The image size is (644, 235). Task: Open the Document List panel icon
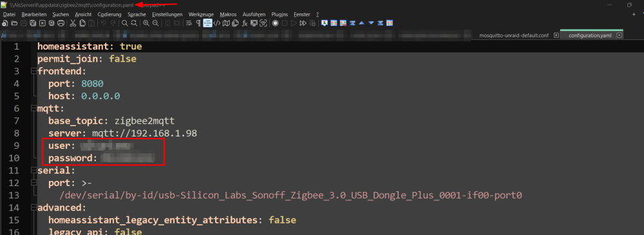[235, 23]
